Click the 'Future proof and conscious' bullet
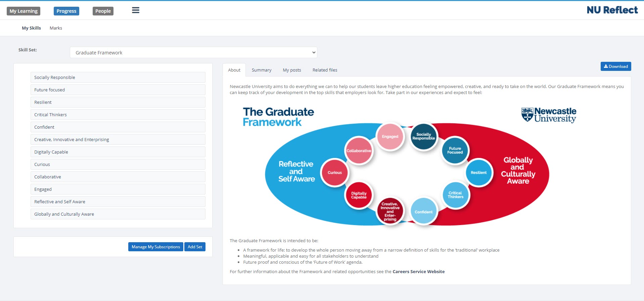Viewport: 644px width, 301px height. (303, 262)
